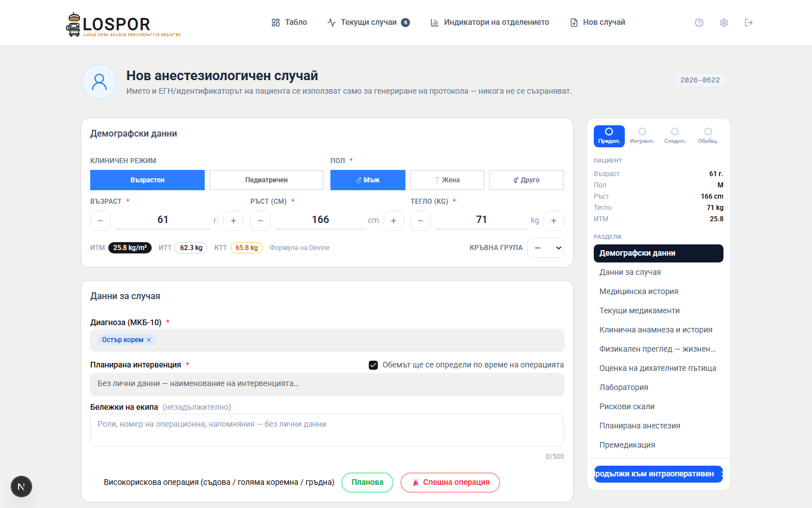
Task: Toggle 'Обемът ще се определи' checkbox
Action: (373, 365)
